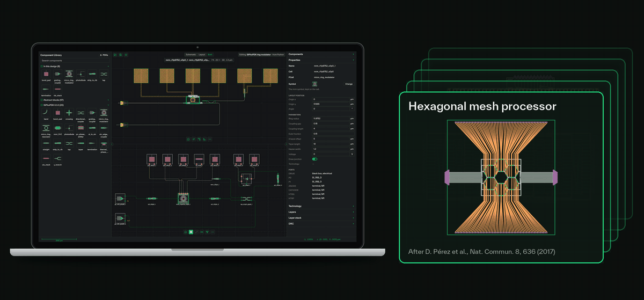Select micro_ring_modulator under In this design
This screenshot has height=300, width=644.
(69, 74)
